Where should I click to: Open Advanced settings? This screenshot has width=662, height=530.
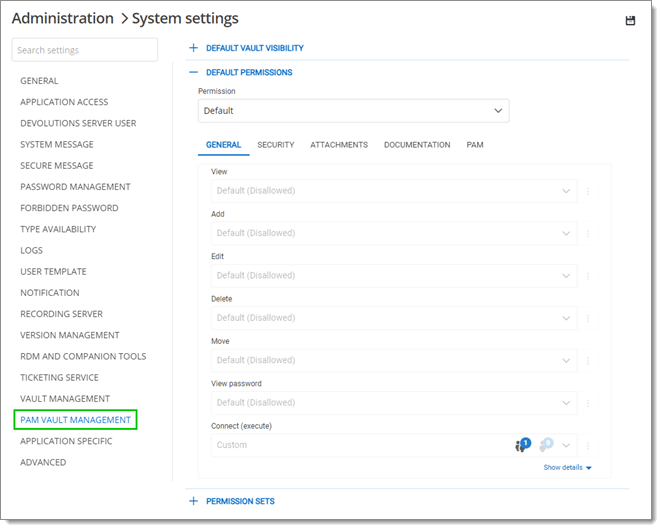click(x=43, y=462)
